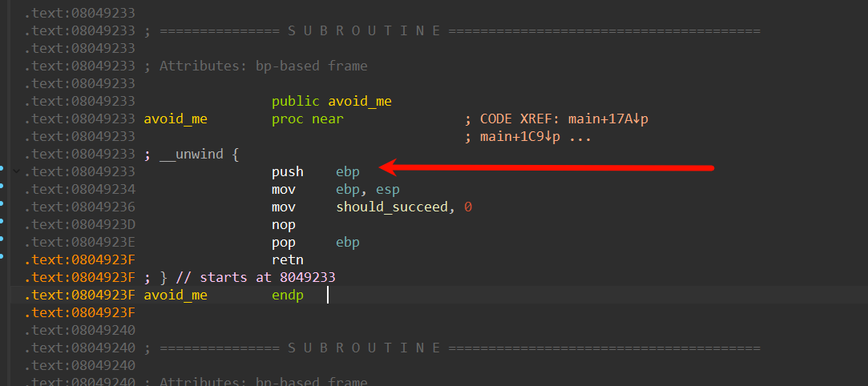The width and height of the screenshot is (868, 386).
Task: Select the immediate value 0
Action: coord(468,207)
